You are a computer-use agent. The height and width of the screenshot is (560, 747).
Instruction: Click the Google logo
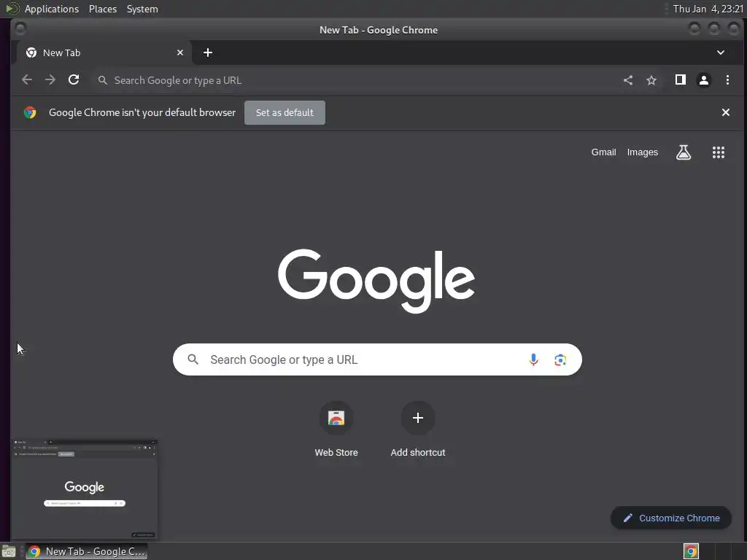376,281
